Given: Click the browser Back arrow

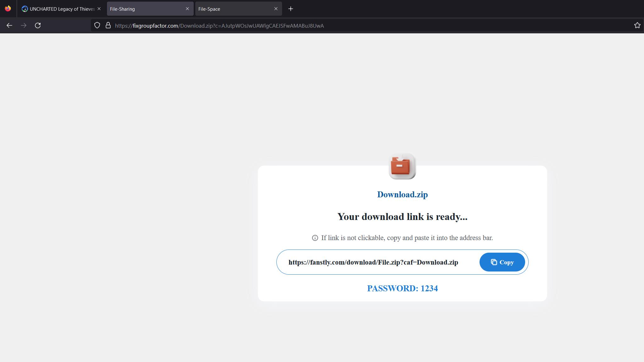Looking at the screenshot, I should 9,25.
